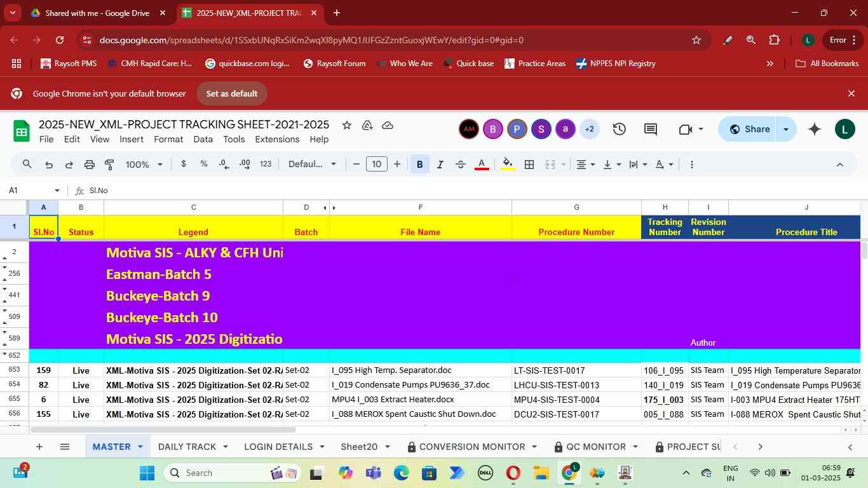Star the spreadsheet title
Viewport: 868px width, 488px height.
[347, 125]
